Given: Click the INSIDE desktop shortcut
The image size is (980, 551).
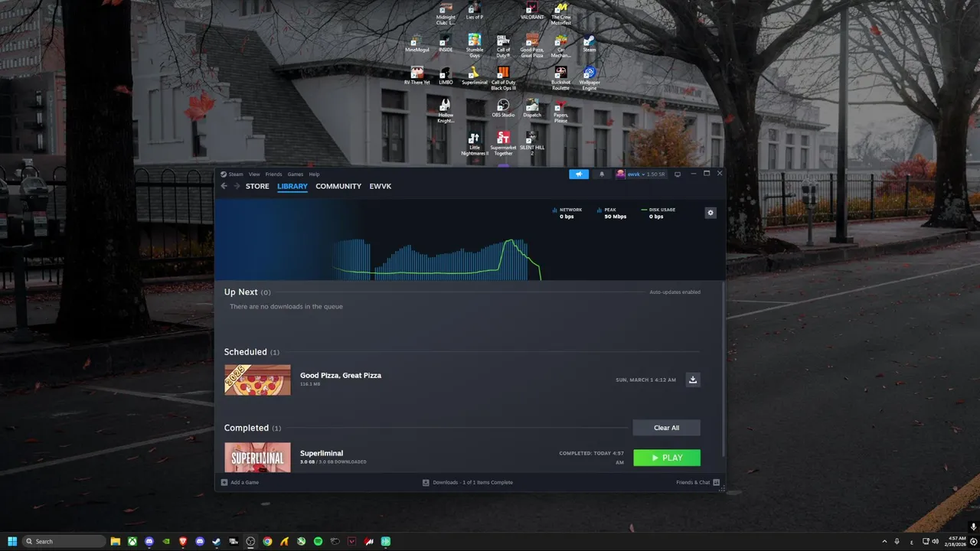Looking at the screenshot, I should (446, 44).
